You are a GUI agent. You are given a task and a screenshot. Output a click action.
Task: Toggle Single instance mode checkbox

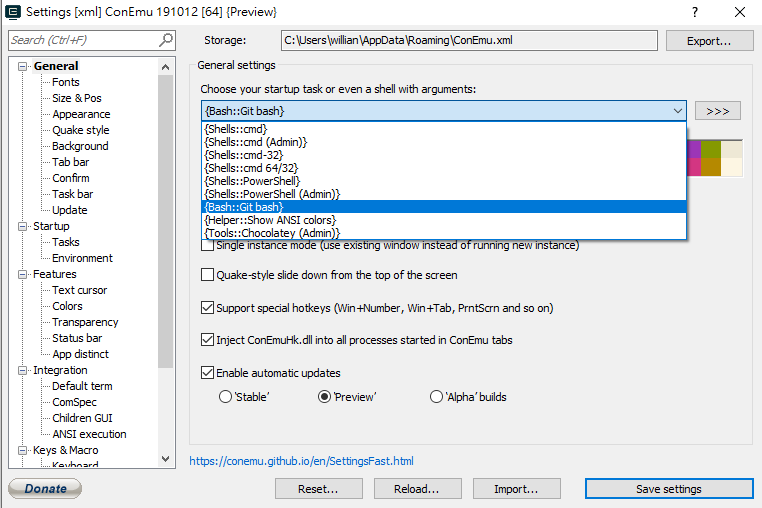pyautogui.click(x=208, y=245)
